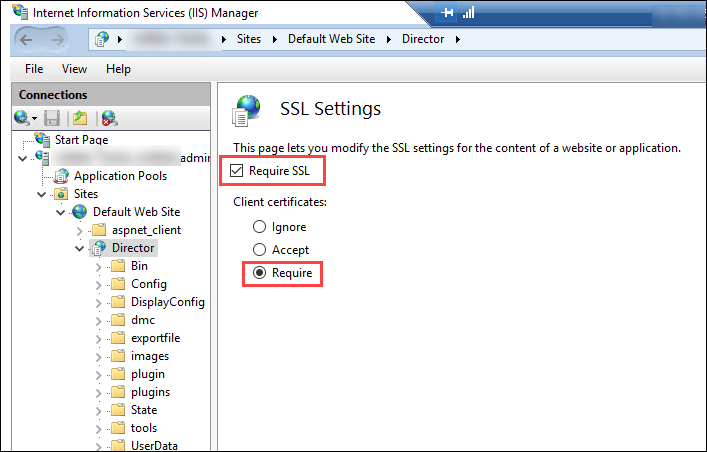Screen dimensions: 707x452
Task: Open the Start Page node
Action: coord(81,140)
